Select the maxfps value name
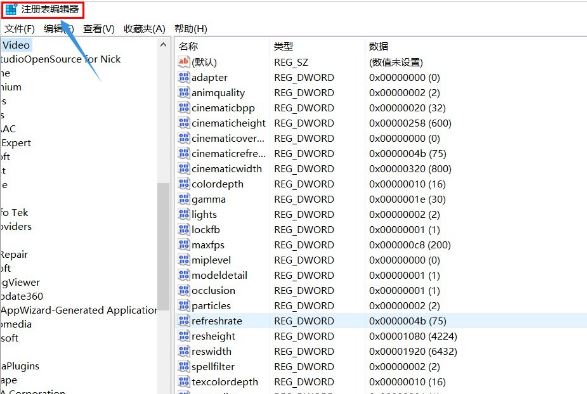 point(208,245)
